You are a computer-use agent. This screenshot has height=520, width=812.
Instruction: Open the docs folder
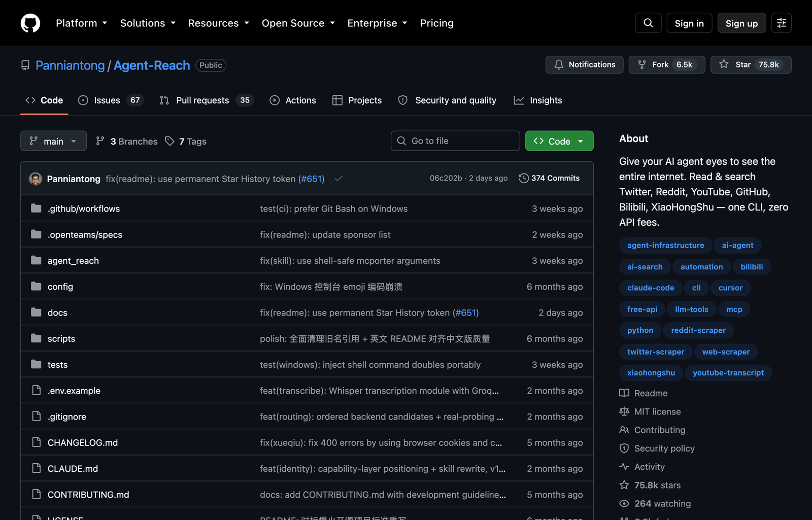click(57, 313)
